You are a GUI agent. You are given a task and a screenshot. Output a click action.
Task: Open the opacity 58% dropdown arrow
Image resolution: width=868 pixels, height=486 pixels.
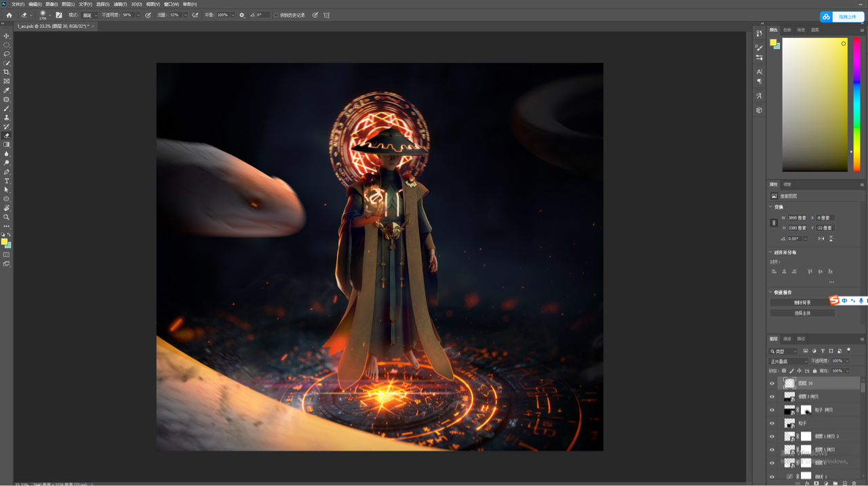click(138, 15)
